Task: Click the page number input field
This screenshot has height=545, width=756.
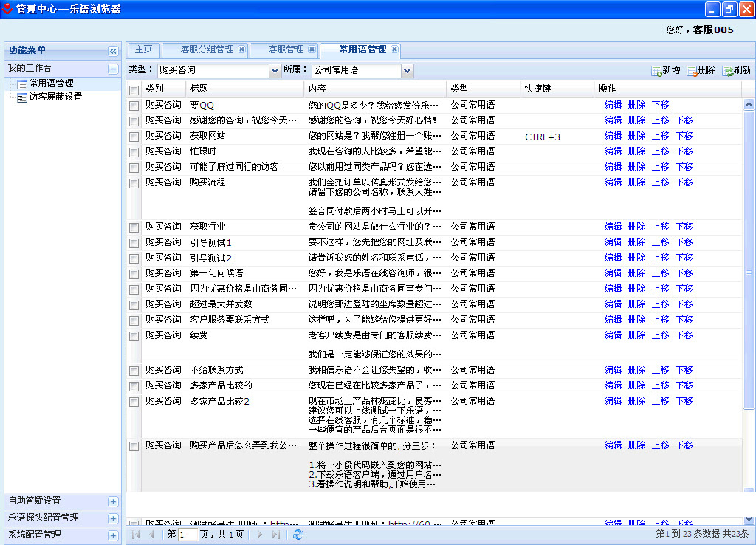Action: [x=188, y=535]
